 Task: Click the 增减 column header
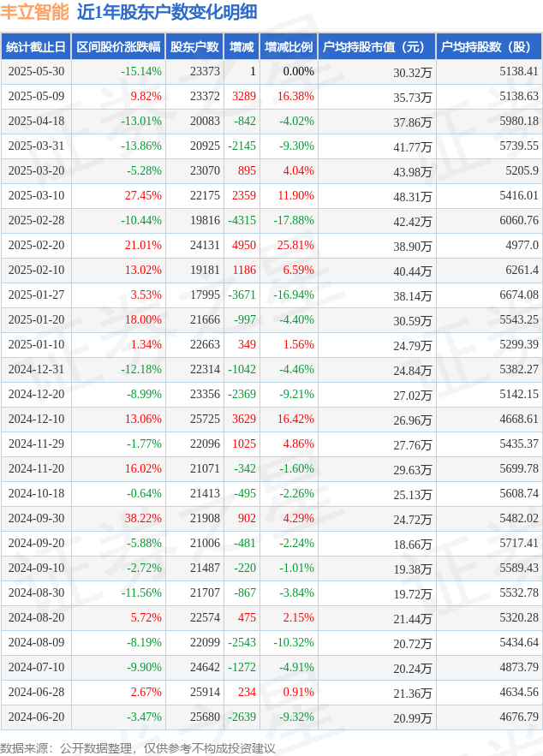[x=242, y=47]
